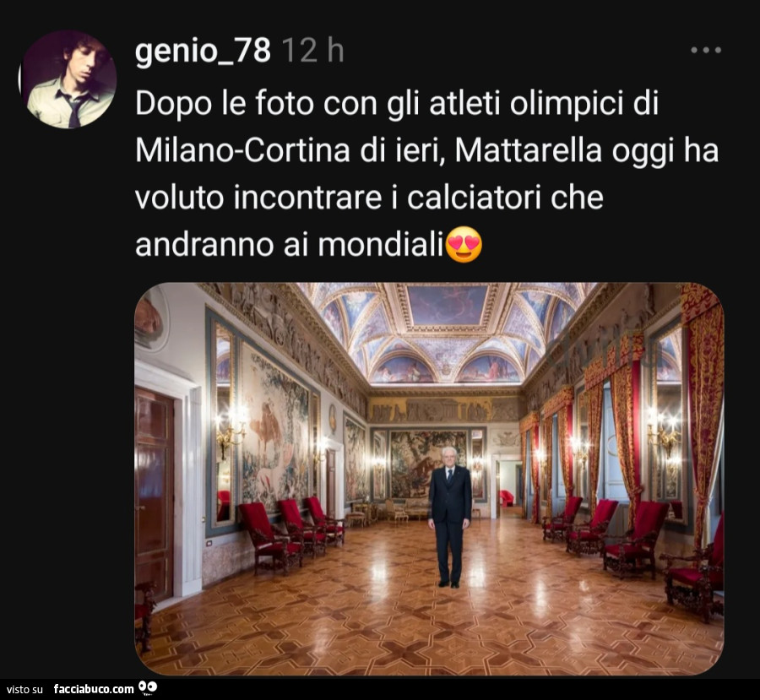Screen dimensions: 760x700
Task: Click the facciabuco googly eyes logo
Action: [x=149, y=688]
